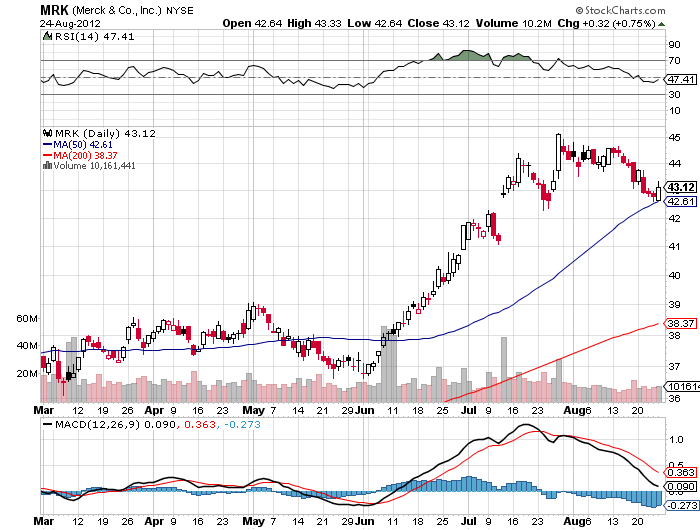Screen dimensions: 700x530
Task: Click the last candlestick on the price chart
Action: click(658, 192)
